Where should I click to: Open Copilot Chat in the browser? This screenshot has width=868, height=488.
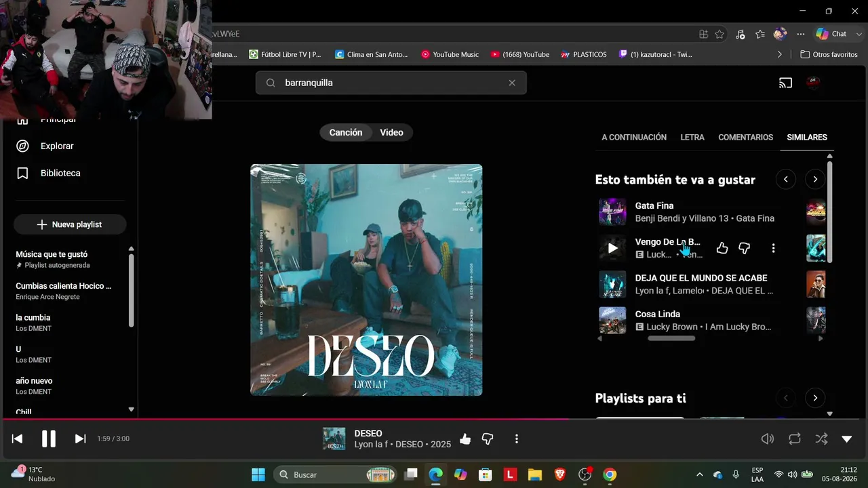(831, 34)
